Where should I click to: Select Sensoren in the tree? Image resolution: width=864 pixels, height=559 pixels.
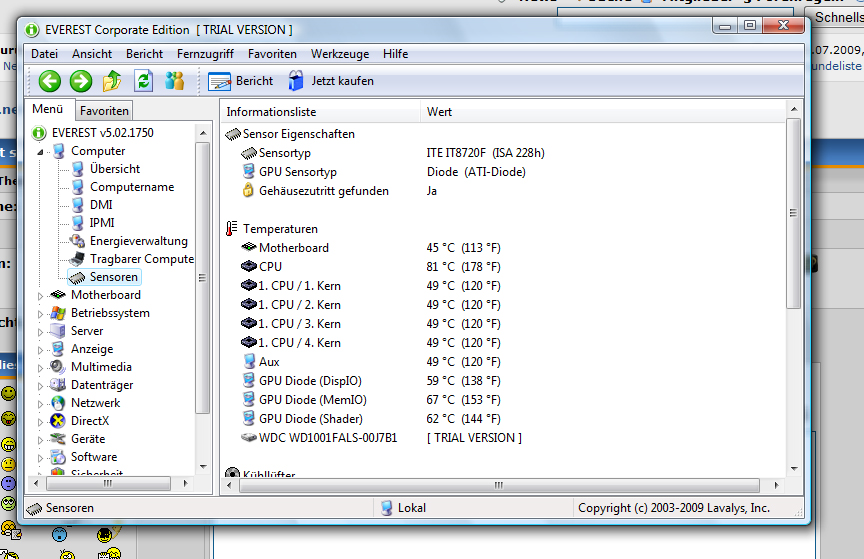pyautogui.click(x=114, y=277)
